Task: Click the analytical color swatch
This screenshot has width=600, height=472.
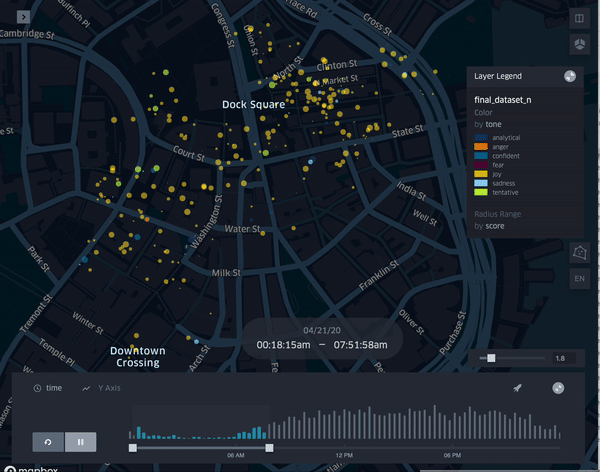Action: (481, 138)
